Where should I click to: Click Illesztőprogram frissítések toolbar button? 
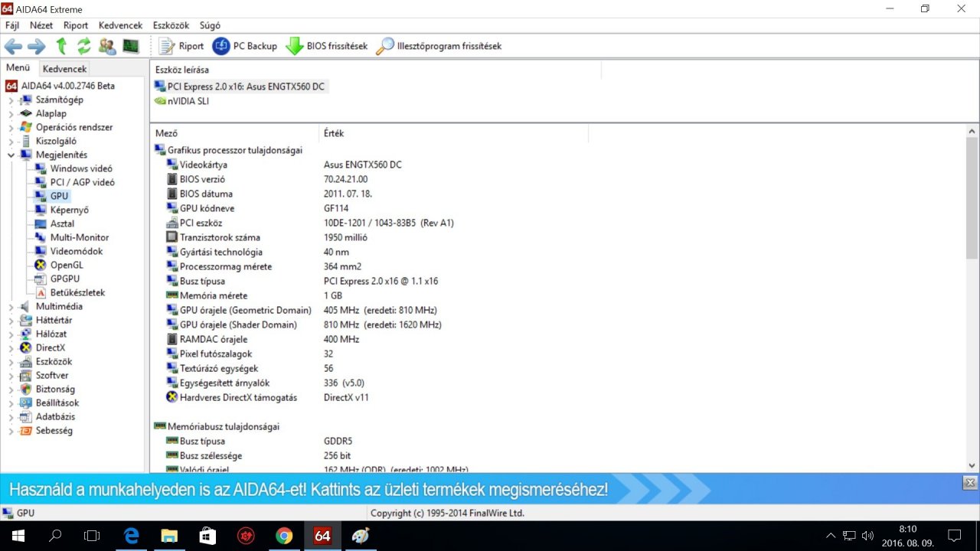(x=439, y=46)
